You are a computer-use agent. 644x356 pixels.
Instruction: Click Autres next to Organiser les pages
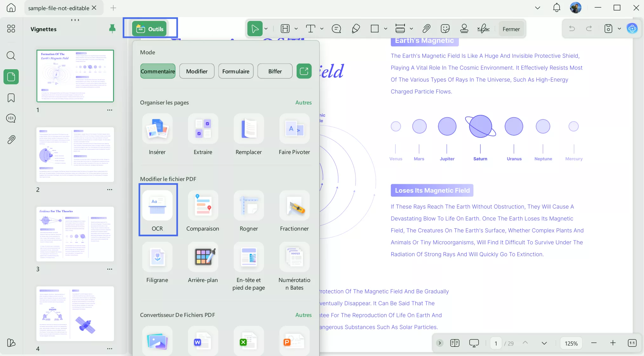click(303, 103)
